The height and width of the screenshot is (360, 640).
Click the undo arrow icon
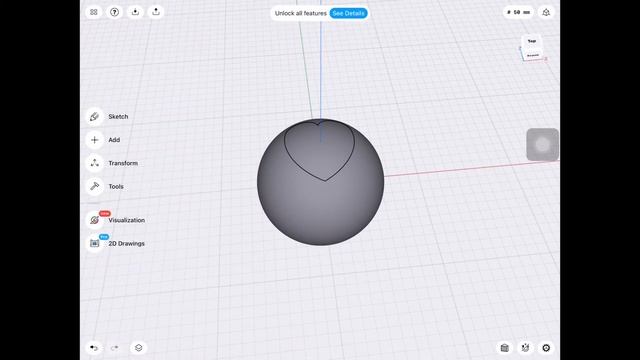[x=94, y=348]
